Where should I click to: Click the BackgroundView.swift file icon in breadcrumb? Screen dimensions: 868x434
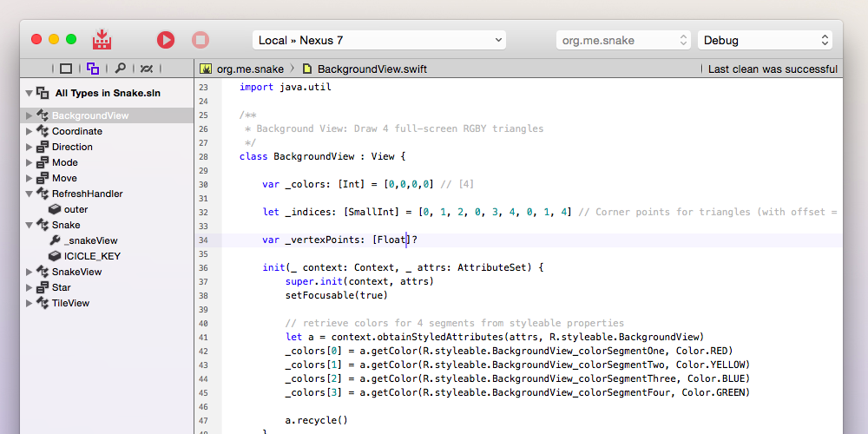[x=307, y=69]
